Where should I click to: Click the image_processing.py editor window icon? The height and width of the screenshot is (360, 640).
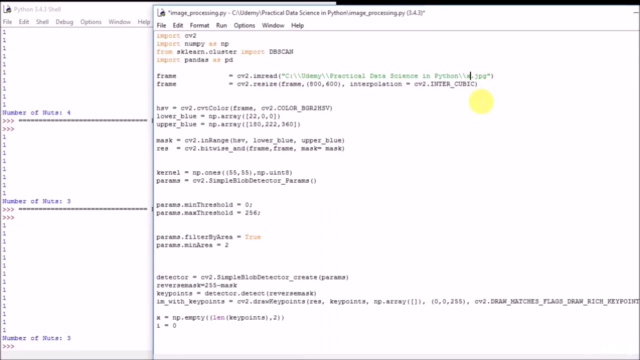(162, 13)
